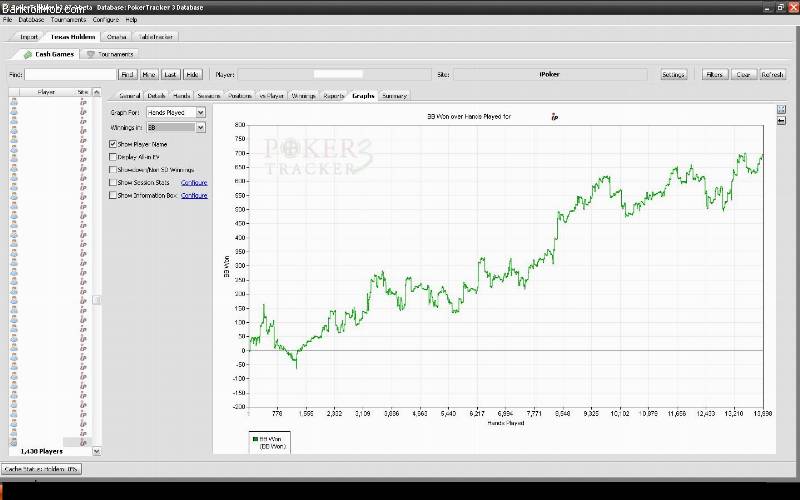Screen dimensions: 800x500
Task: Switch to the Tournaments trophy tab
Action: [x=110, y=54]
